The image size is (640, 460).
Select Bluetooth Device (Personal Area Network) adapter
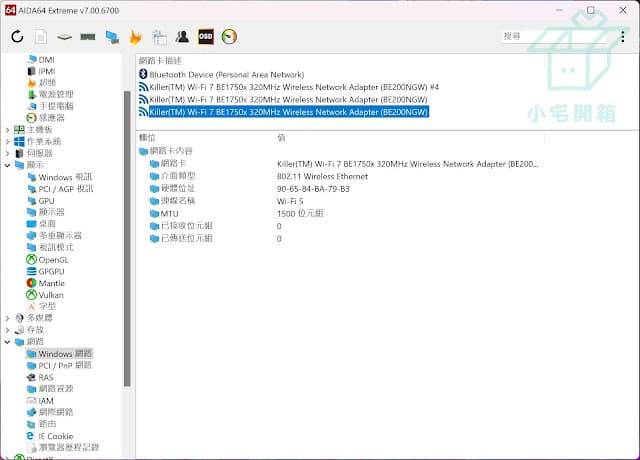coord(222,75)
